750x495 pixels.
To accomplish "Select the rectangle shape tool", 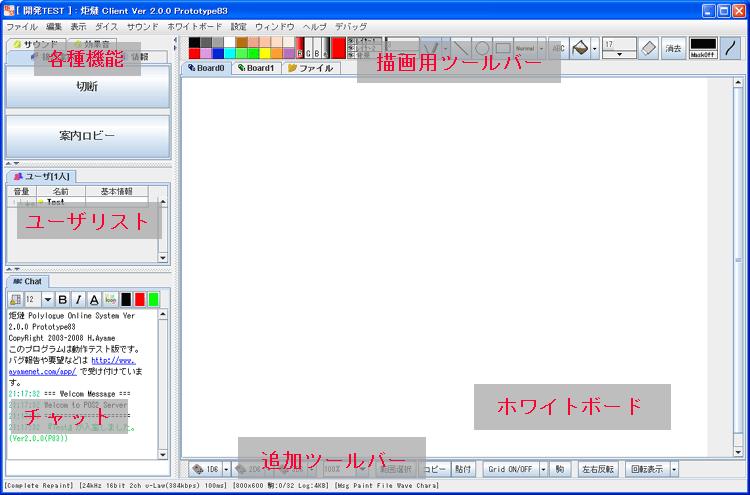I will tap(503, 48).
